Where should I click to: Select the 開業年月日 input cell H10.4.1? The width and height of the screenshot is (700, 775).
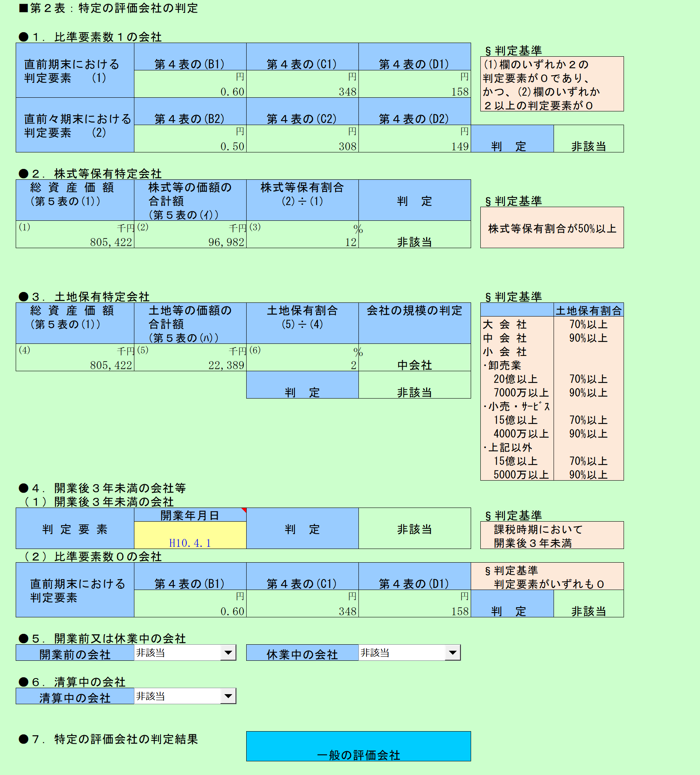pos(190,535)
